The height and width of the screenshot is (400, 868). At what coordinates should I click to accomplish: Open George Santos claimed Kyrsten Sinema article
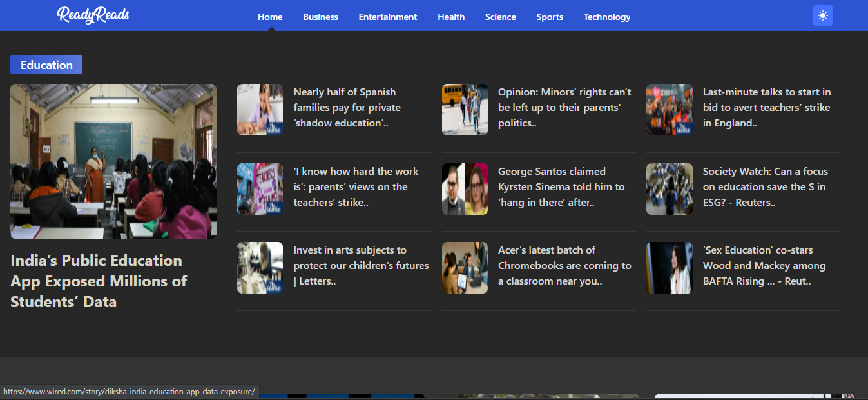(x=561, y=187)
